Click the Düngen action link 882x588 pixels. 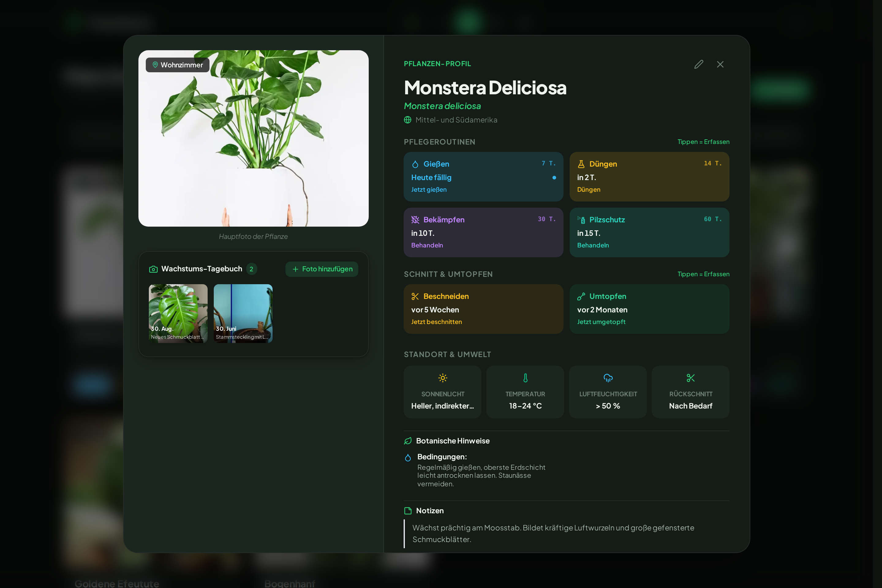(588, 190)
